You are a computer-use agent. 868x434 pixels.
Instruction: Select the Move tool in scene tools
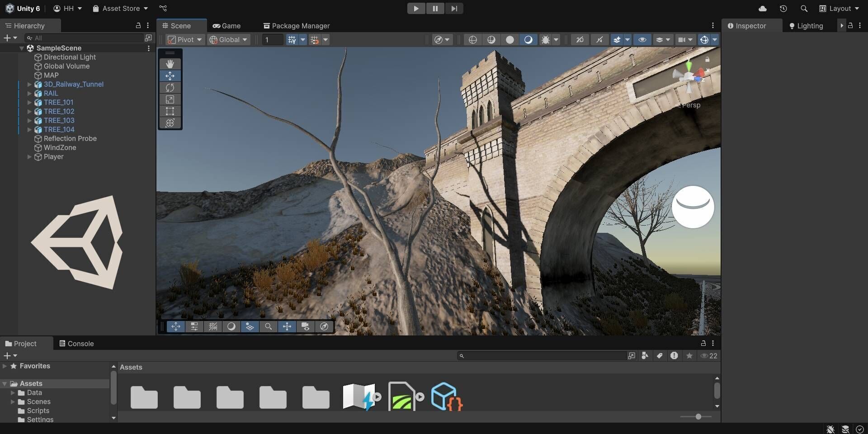pyautogui.click(x=170, y=76)
